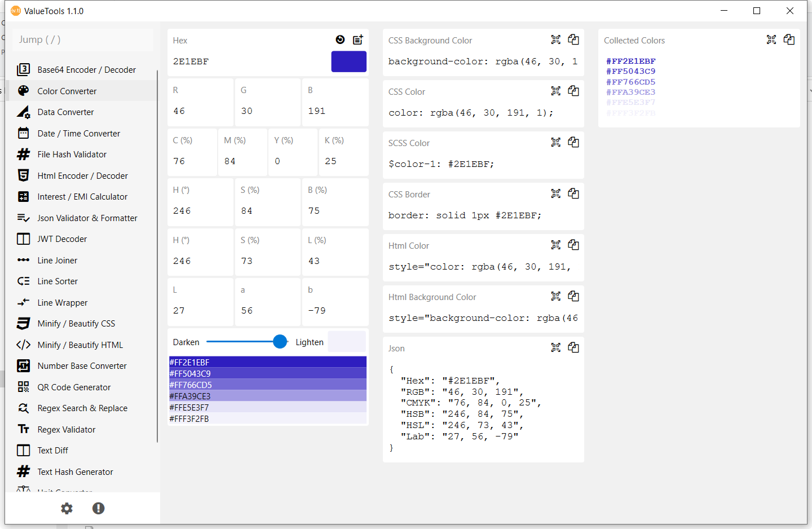This screenshot has height=529, width=812.
Task: Click the R value field
Action: (x=200, y=111)
